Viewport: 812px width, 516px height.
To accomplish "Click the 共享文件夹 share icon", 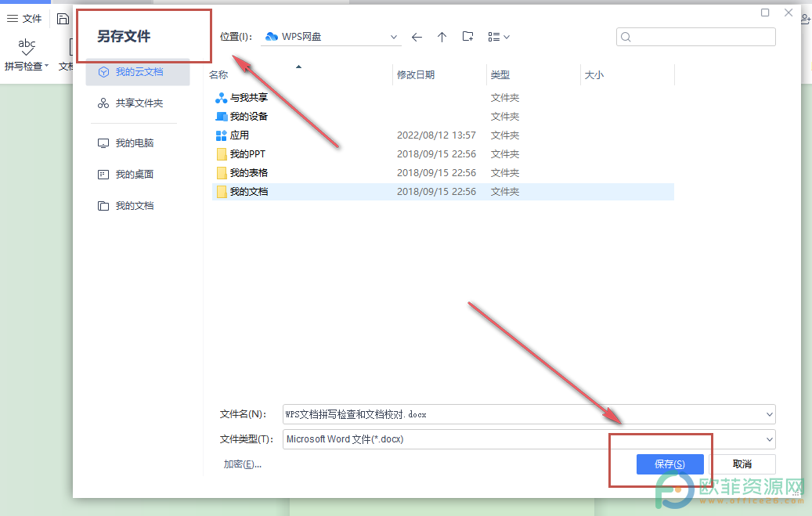I will click(103, 103).
